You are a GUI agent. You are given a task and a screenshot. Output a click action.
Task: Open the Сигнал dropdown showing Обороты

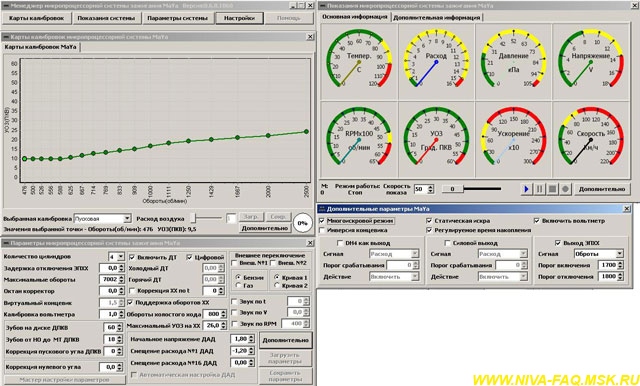tap(599, 254)
